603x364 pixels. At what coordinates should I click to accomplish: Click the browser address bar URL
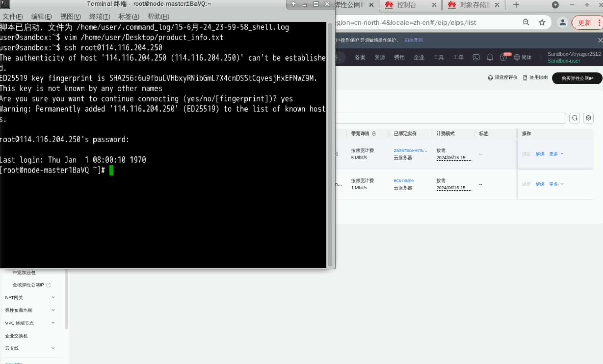point(406,23)
